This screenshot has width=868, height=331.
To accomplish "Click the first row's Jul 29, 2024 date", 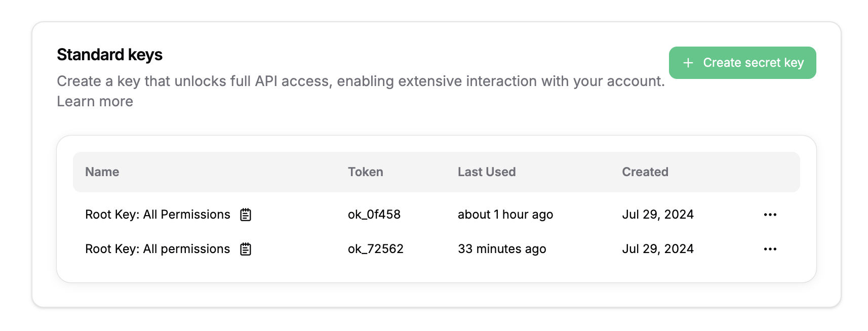I will point(657,215).
